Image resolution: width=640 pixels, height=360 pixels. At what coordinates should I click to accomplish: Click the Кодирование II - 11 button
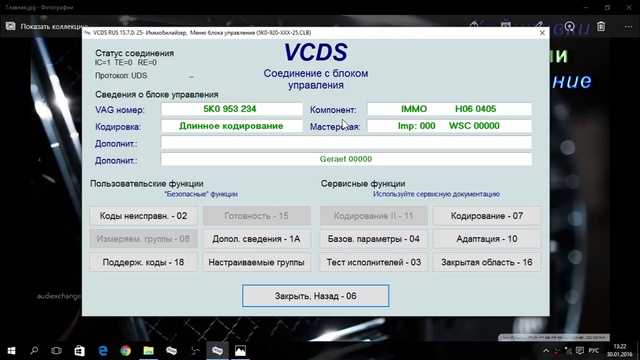(x=373, y=216)
